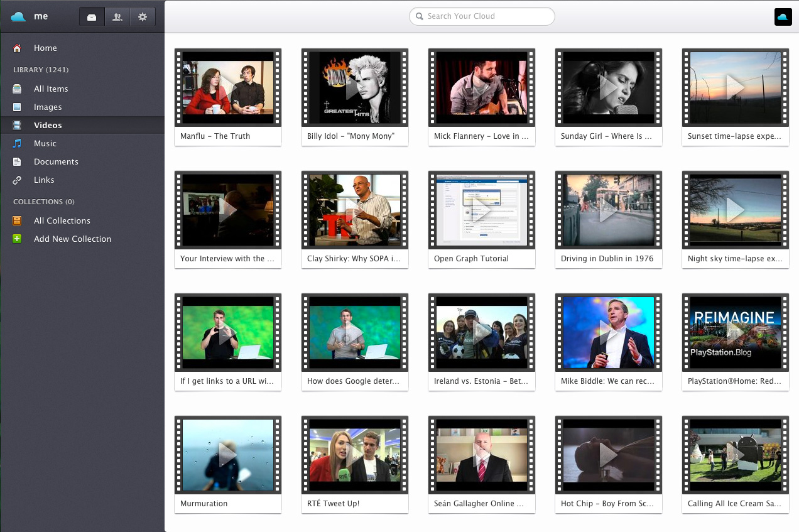799x532 pixels.
Task: Play the Manflu – The Truth video
Action: [x=228, y=87]
